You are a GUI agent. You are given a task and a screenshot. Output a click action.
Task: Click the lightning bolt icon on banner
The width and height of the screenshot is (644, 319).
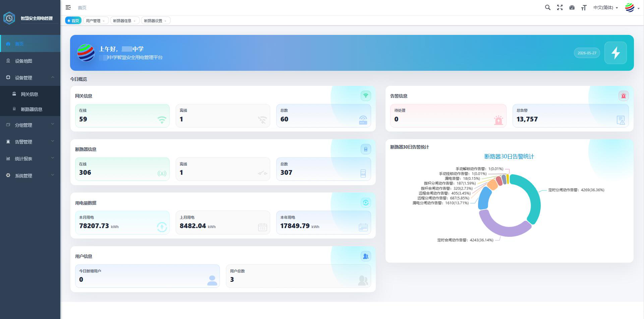(x=616, y=53)
